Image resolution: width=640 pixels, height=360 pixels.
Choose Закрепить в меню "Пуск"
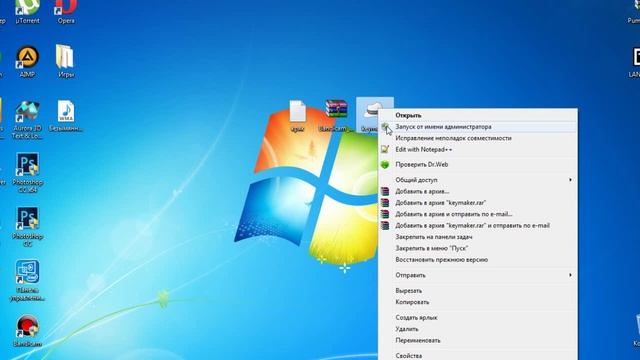point(478,248)
